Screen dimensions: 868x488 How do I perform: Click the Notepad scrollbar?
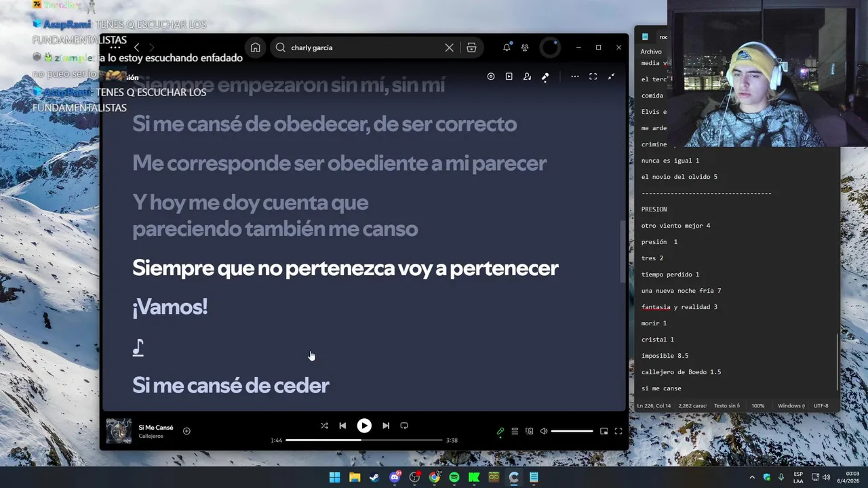[x=837, y=363]
